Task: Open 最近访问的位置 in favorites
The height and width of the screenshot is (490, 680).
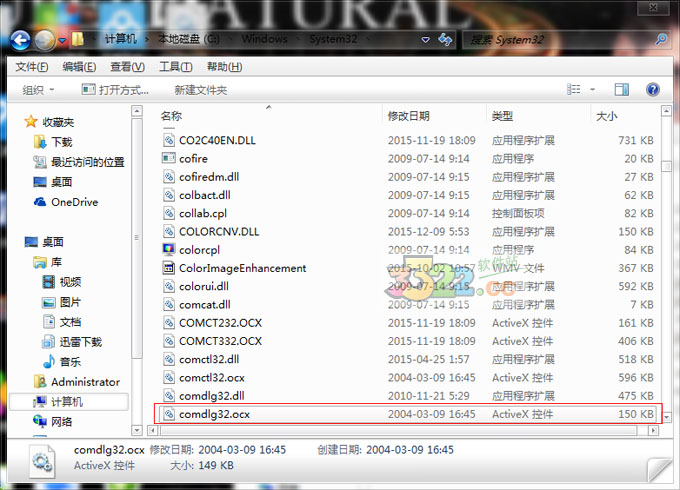Action: [x=79, y=162]
